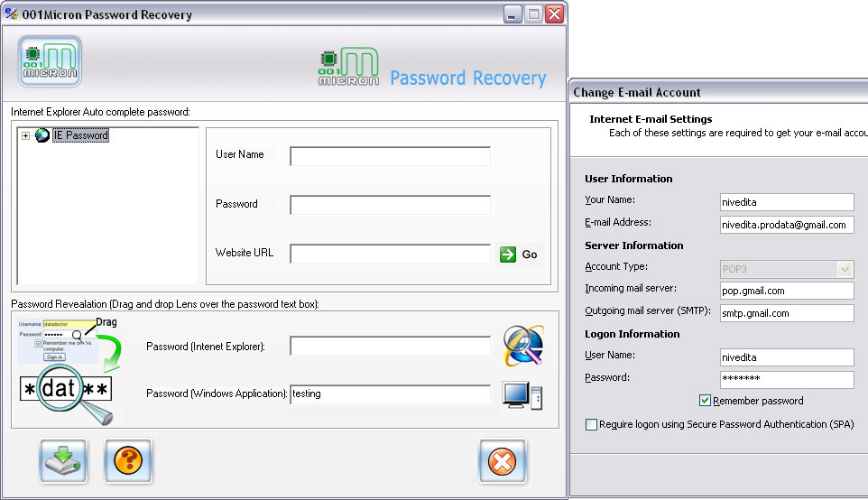
Task: Minimize the 001Micron Password Recovery window
Action: [x=513, y=14]
